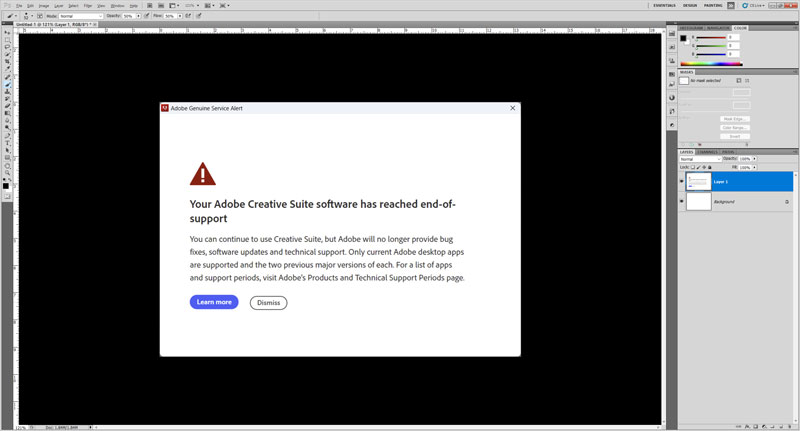800x431 pixels.
Task: Select the Pen tool
Action: pos(7,136)
